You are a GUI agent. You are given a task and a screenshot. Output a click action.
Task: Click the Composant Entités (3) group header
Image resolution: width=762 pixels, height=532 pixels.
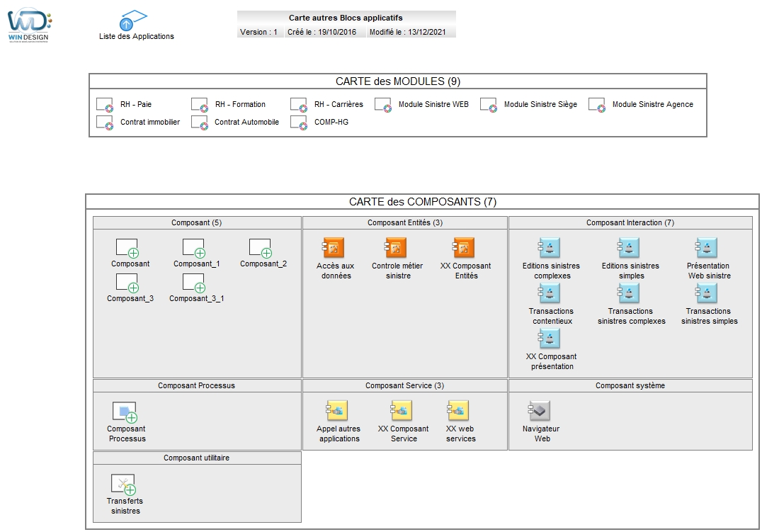click(x=405, y=222)
